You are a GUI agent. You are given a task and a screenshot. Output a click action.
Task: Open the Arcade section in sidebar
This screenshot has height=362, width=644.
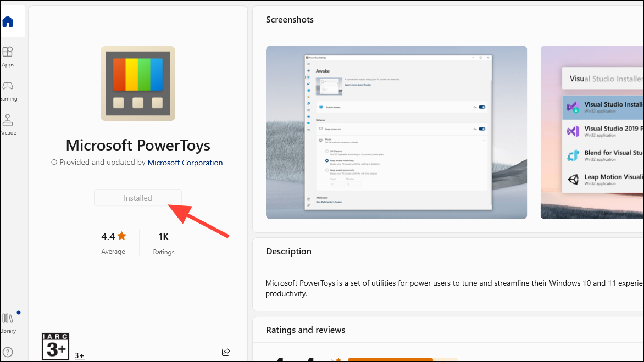tap(8, 125)
